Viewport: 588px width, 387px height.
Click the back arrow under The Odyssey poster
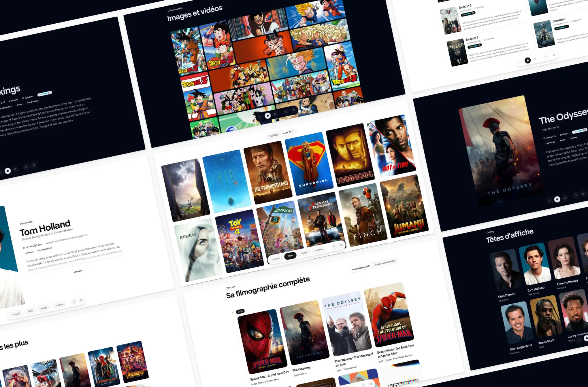coord(550,201)
